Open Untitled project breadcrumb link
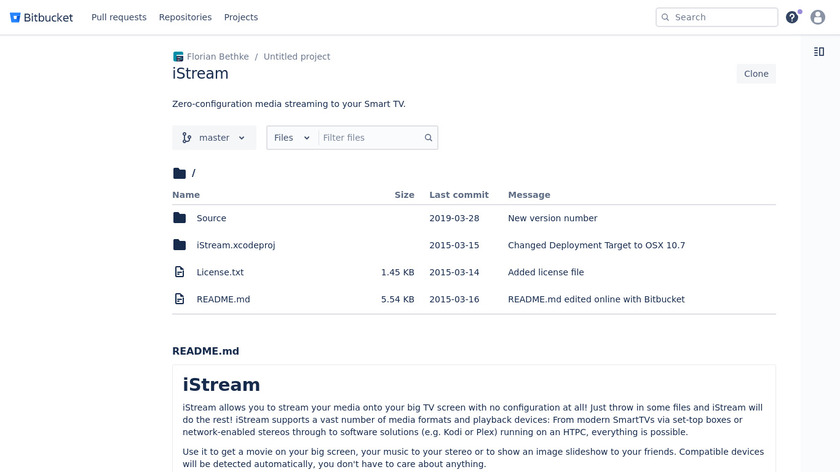Viewport: 840px width, 472px height. pyautogui.click(x=297, y=56)
